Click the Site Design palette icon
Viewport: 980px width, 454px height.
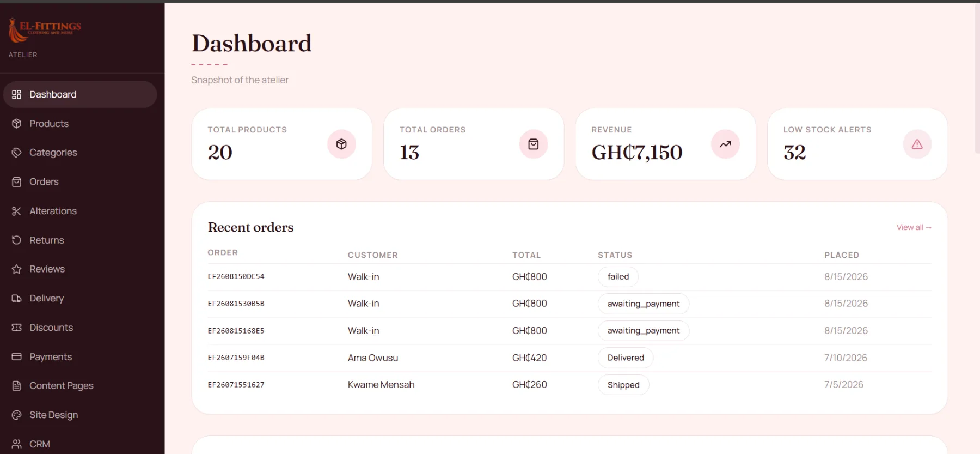(x=16, y=415)
